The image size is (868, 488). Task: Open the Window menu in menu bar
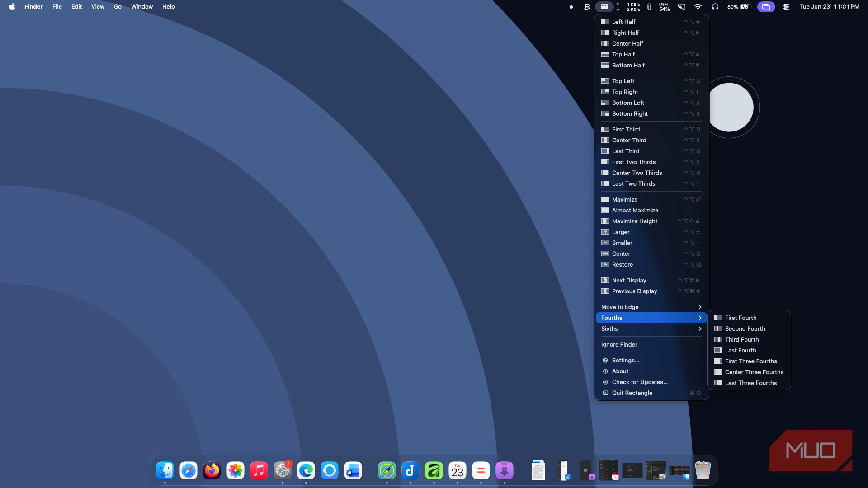142,7
